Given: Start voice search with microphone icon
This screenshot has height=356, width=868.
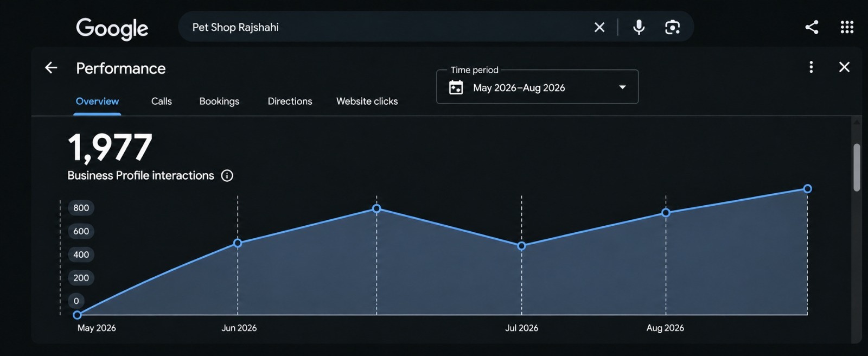Looking at the screenshot, I should click(x=639, y=27).
